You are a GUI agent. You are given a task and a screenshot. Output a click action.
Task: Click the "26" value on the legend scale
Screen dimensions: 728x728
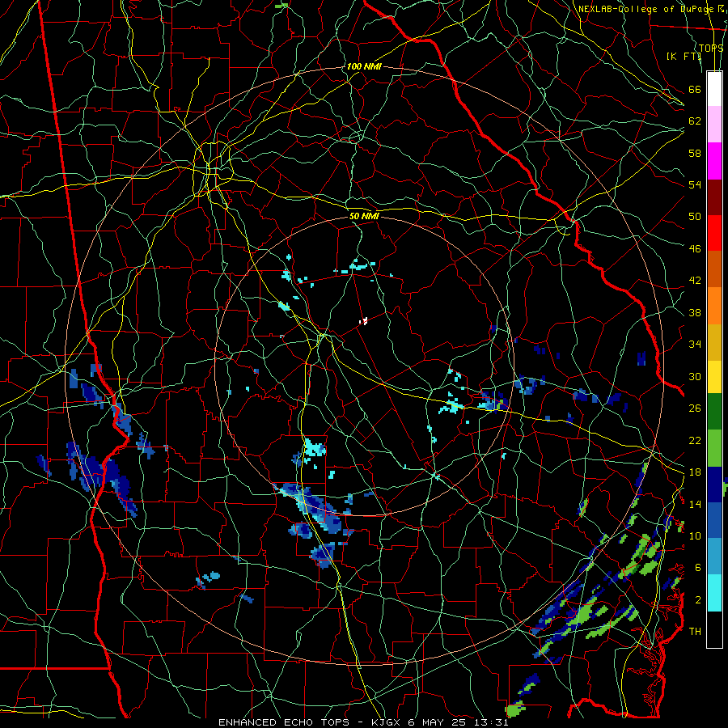(695, 408)
